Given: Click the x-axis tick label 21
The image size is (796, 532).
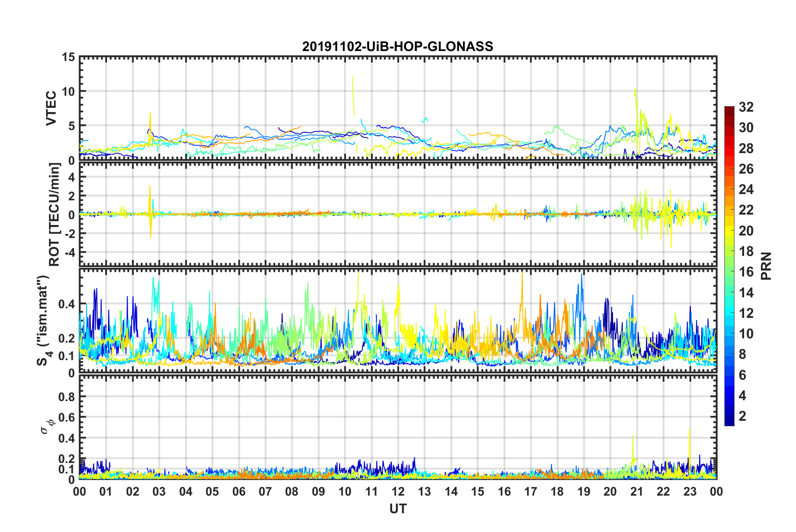Looking at the screenshot, I should coord(637,491).
